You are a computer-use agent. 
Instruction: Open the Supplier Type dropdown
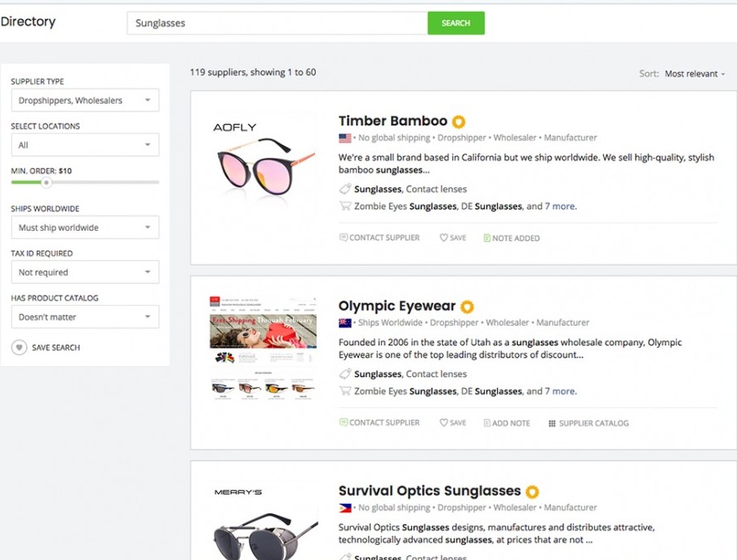[x=85, y=100]
